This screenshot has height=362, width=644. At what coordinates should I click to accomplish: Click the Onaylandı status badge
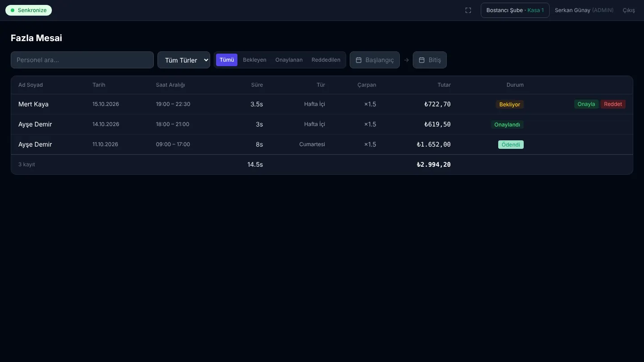[507, 125]
